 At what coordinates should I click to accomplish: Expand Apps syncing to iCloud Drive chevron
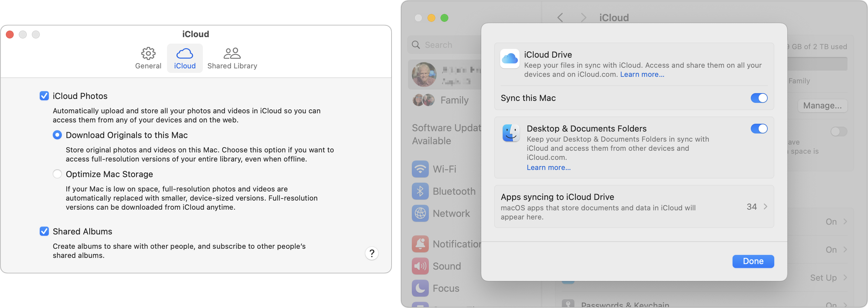pos(766,207)
